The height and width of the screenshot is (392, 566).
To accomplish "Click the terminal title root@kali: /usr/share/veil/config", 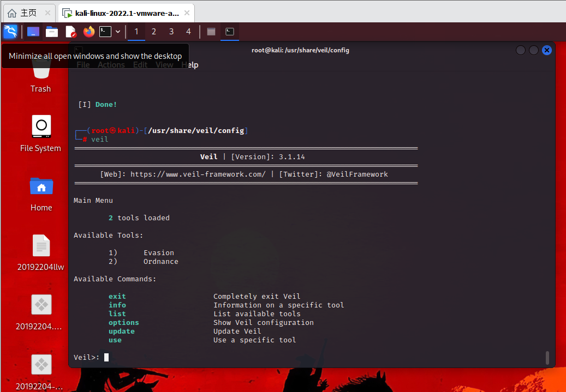I will tap(300, 50).
